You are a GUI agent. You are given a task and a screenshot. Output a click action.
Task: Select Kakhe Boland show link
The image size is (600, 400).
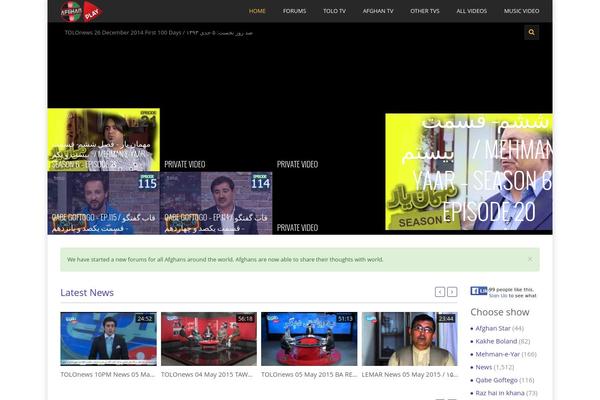point(496,341)
